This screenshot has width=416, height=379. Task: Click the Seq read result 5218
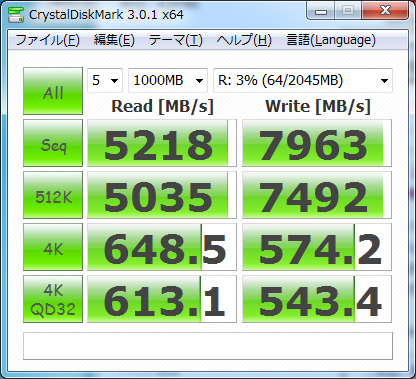tap(162, 143)
